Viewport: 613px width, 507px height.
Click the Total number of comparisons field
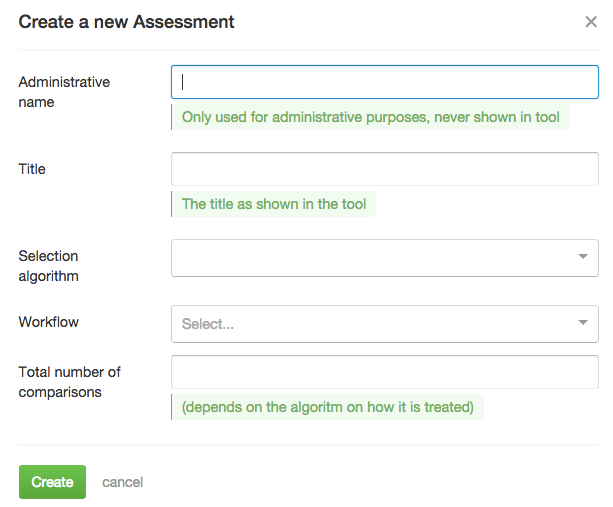(385, 372)
